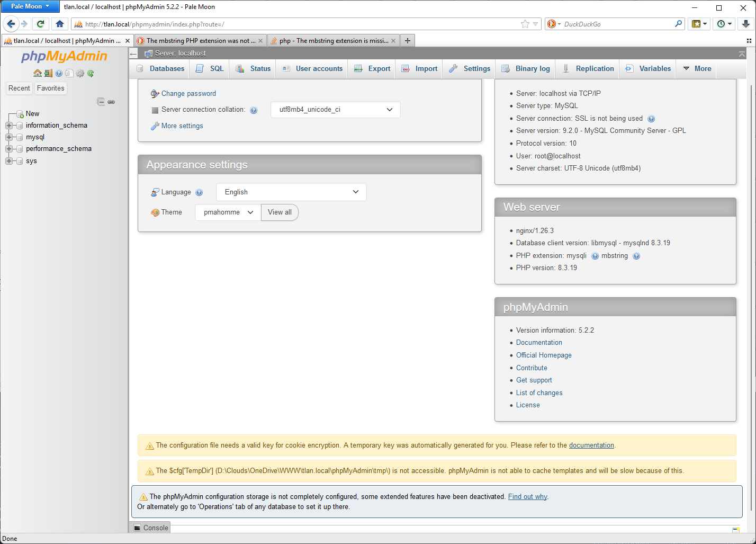
Task: Click the Find out why link
Action: pos(527,497)
